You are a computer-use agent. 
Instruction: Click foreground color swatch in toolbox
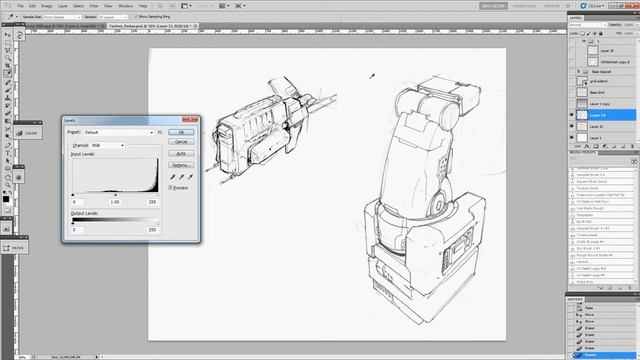[6, 199]
